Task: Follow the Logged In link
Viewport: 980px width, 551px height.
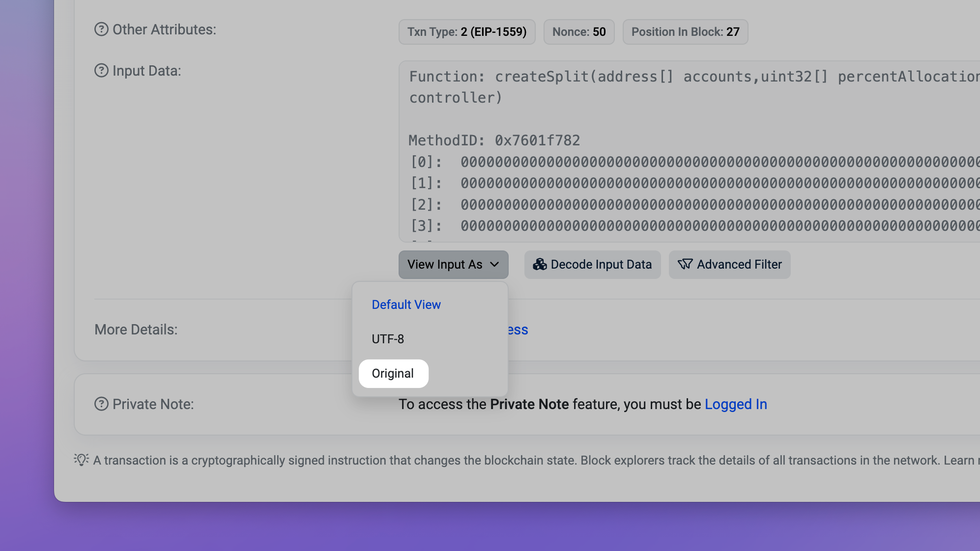Action: point(736,404)
